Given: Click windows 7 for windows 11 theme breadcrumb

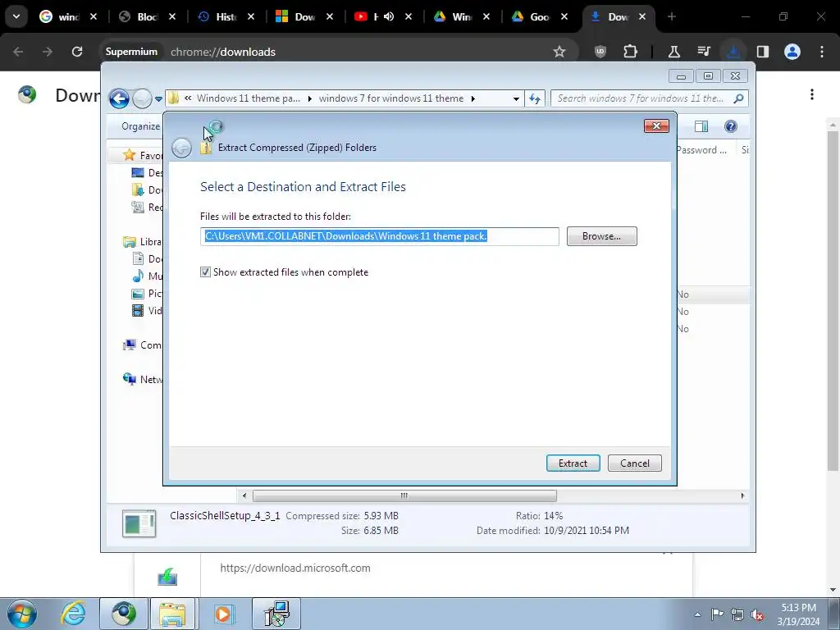Looking at the screenshot, I should click(x=390, y=98).
